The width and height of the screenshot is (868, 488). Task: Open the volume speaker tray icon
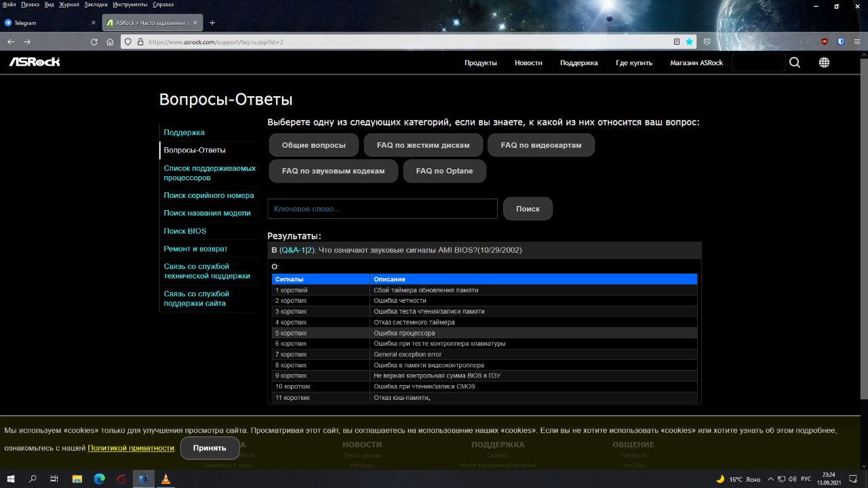(792, 479)
